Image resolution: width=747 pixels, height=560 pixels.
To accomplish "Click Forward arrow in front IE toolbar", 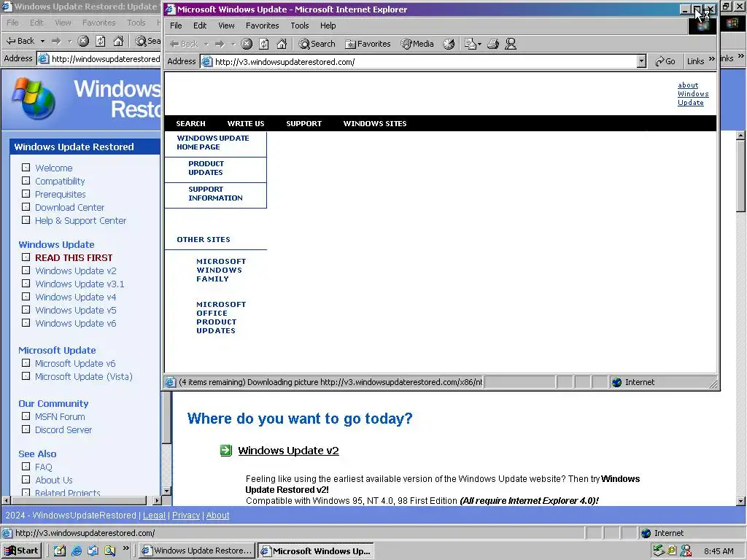I will pos(220,44).
